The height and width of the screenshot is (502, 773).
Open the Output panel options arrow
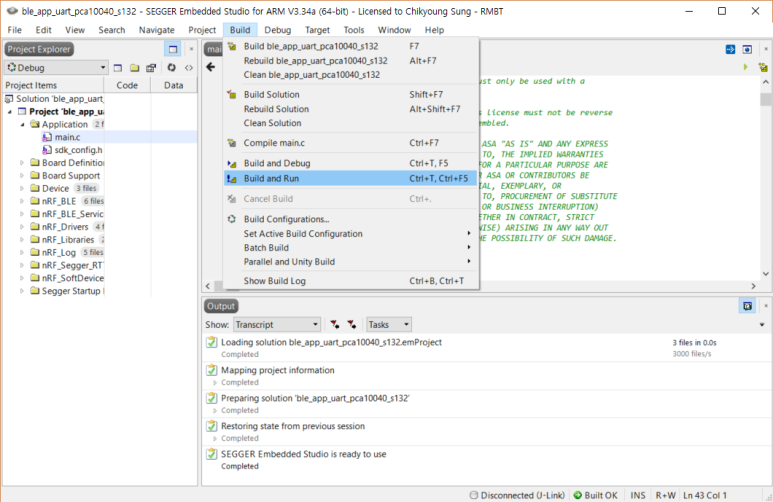tap(762, 324)
